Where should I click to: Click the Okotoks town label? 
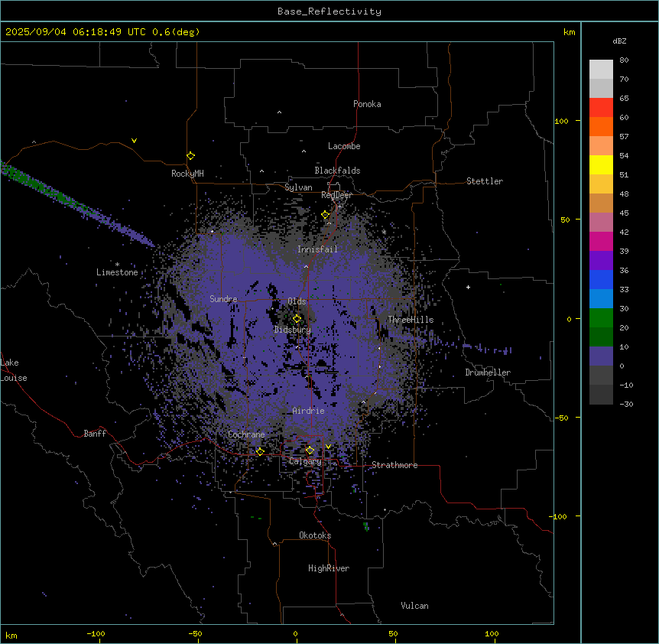click(x=315, y=535)
